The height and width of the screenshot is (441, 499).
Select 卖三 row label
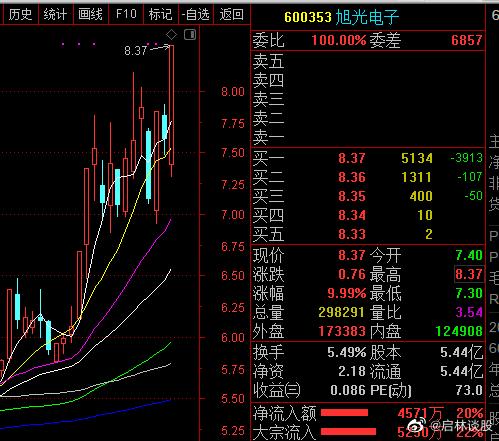tap(268, 99)
